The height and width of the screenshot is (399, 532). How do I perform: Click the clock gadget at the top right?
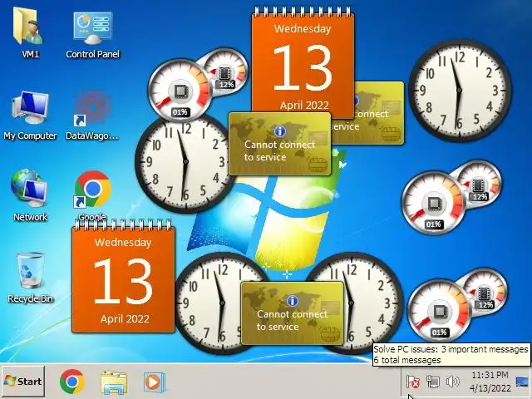(460, 91)
